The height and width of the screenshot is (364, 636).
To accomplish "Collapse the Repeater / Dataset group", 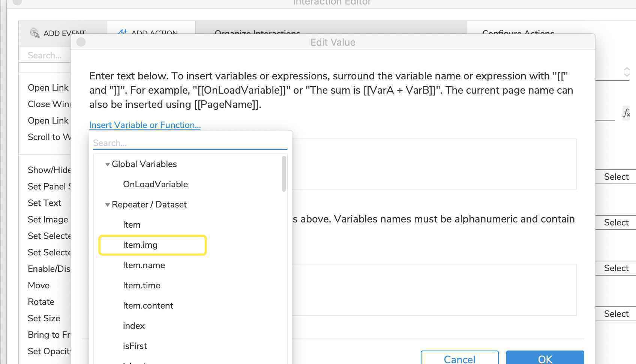I will [108, 205].
